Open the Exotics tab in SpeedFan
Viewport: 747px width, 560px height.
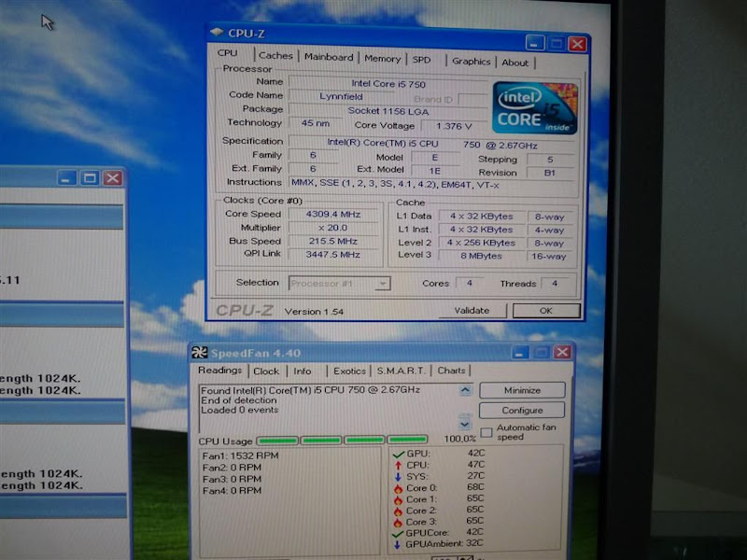click(349, 371)
